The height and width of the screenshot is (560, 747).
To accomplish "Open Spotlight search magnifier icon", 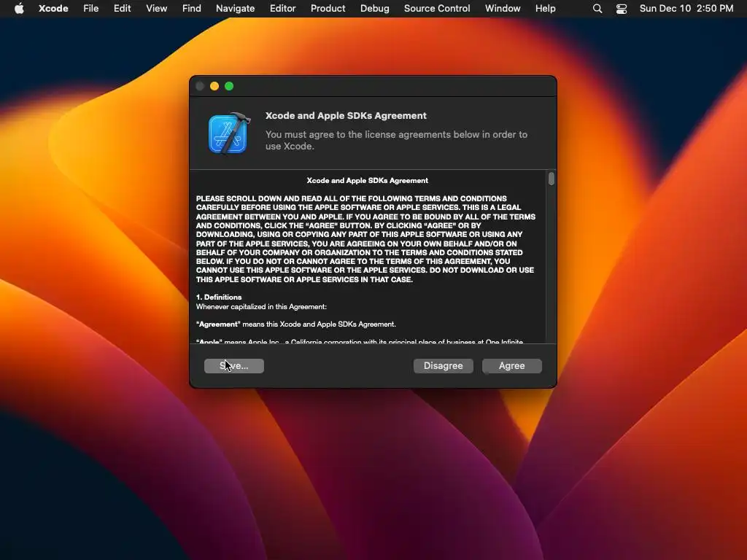I will click(x=597, y=9).
